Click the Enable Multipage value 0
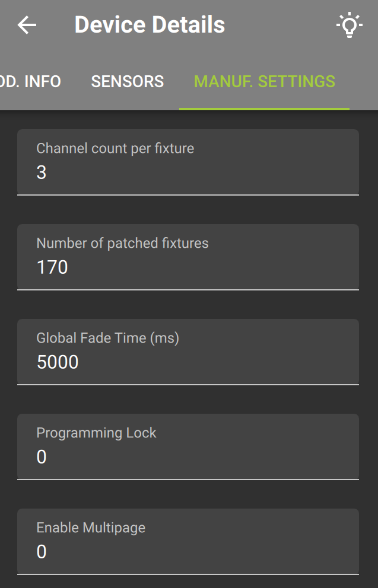The height and width of the screenshot is (588, 378). point(42,552)
